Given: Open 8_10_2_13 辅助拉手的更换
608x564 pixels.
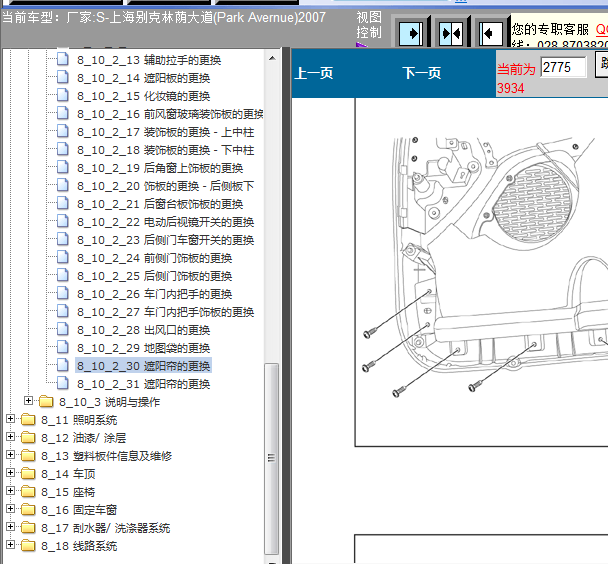Looking at the screenshot, I should click(149, 60).
